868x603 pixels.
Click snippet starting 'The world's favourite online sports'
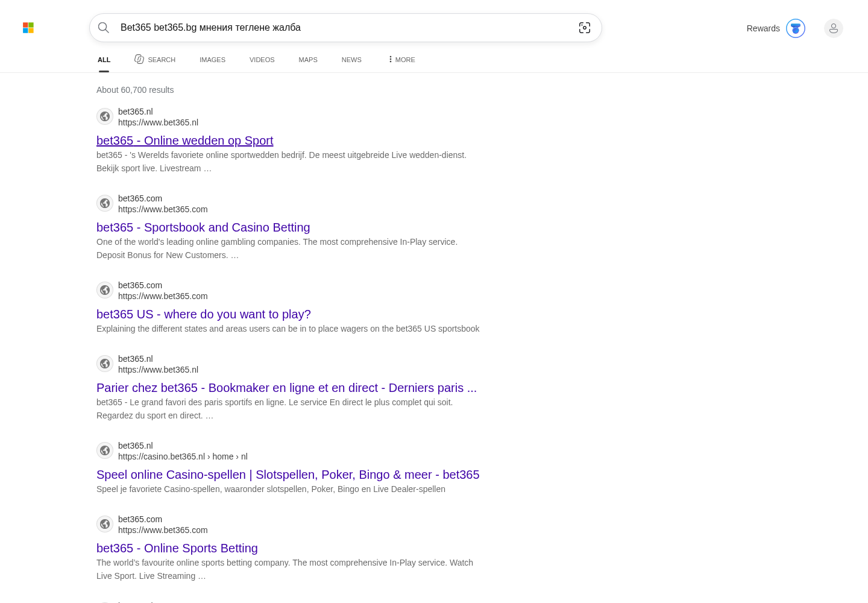point(285,569)
